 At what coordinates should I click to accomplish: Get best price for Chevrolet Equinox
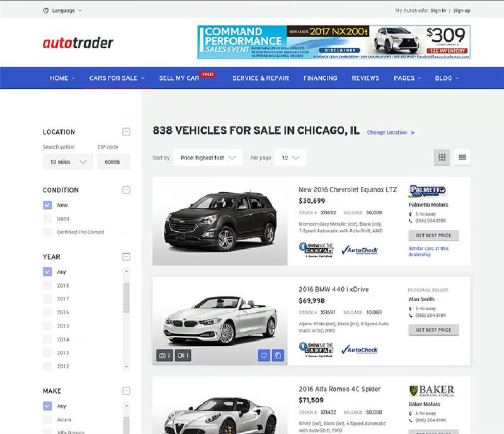(433, 236)
